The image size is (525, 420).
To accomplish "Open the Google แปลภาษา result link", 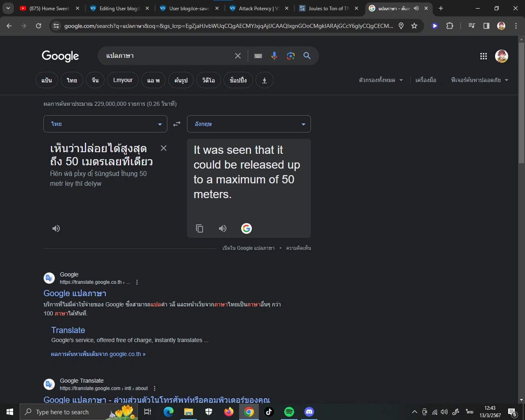I will coord(75,294).
